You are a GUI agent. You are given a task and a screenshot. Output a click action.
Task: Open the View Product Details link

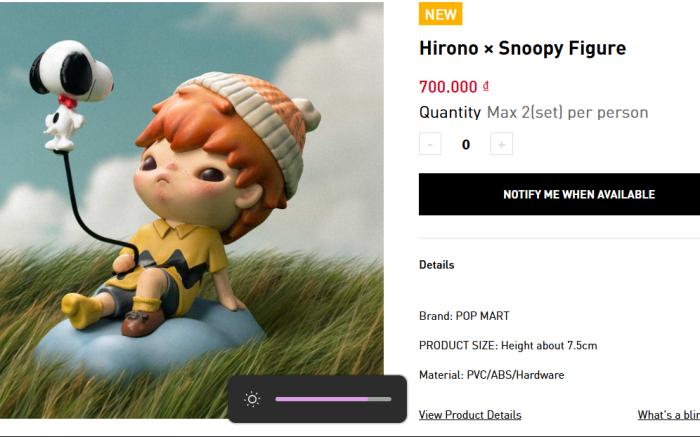470,415
